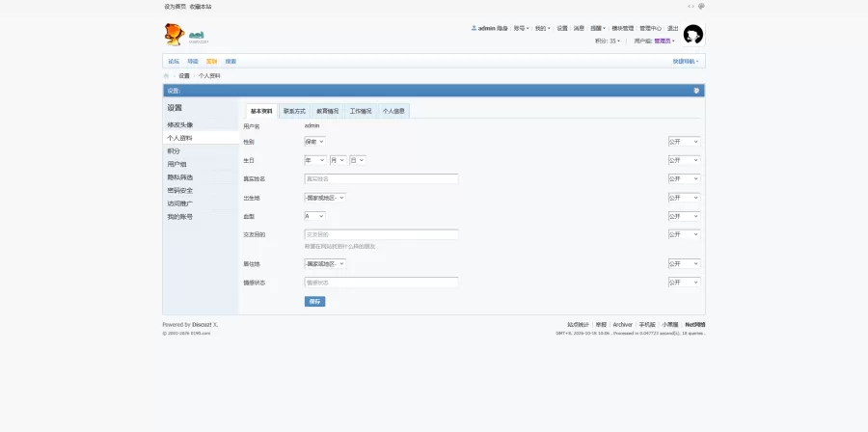This screenshot has width=868, height=432.
Task: Click 收藏本站 link
Action: pyautogui.click(x=201, y=7)
